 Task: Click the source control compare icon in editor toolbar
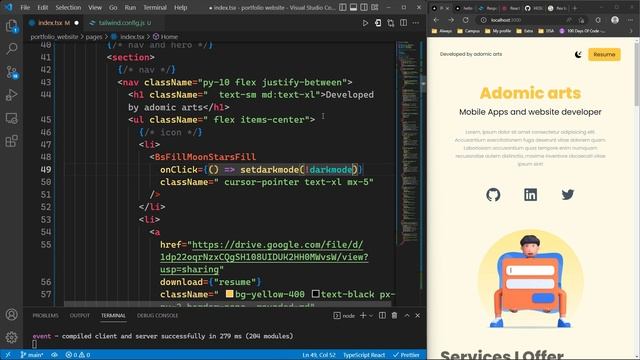tap(391, 23)
